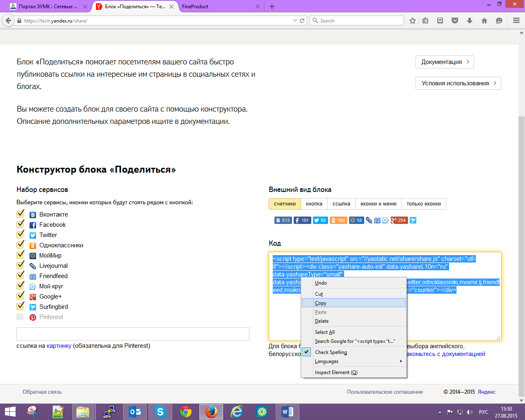Click the Twitter share counter 69
The image size is (525, 420).
[320, 220]
